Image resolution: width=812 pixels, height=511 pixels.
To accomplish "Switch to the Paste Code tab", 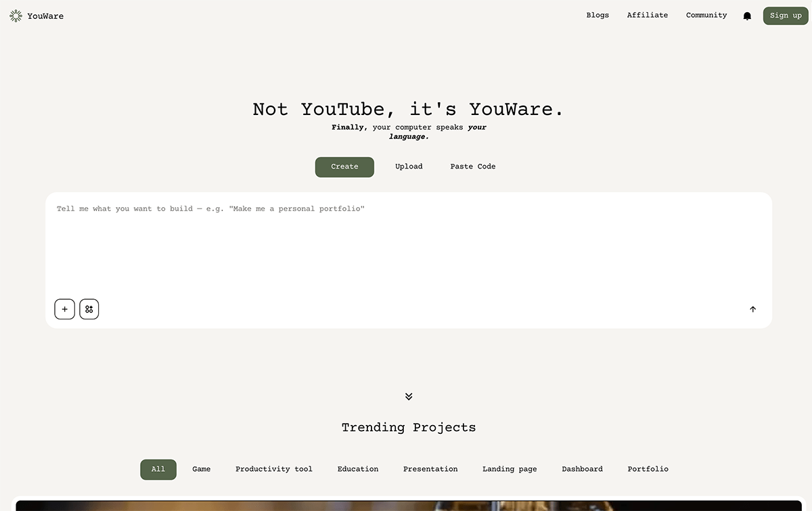I will (472, 166).
